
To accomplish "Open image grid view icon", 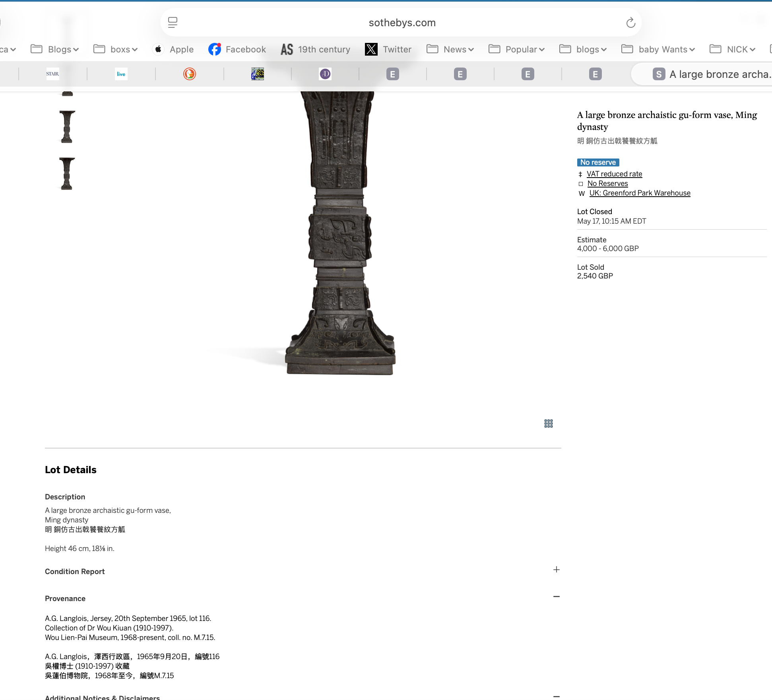I will (x=549, y=423).
